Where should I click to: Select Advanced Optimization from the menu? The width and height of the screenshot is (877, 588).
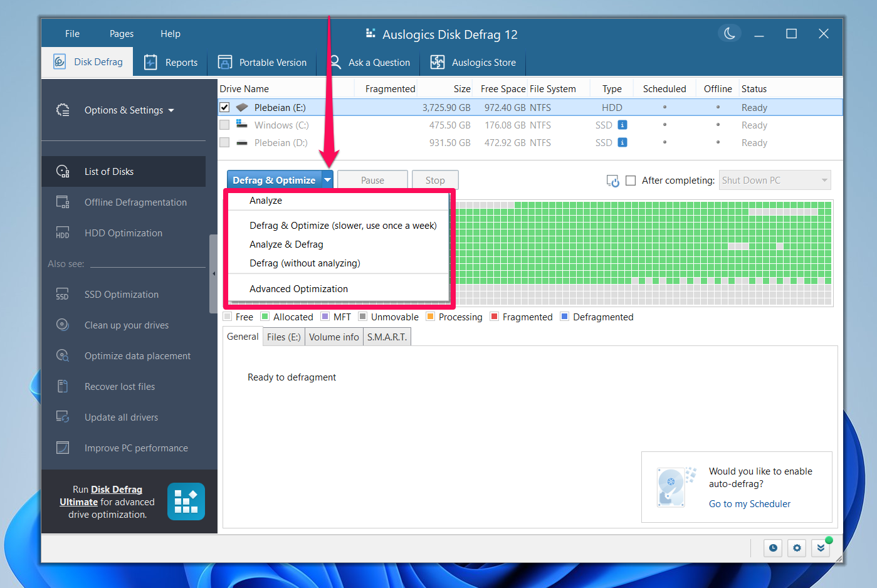click(298, 288)
